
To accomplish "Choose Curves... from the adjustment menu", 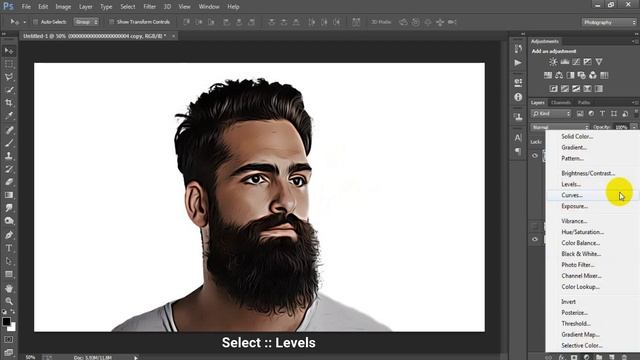I will [572, 196].
